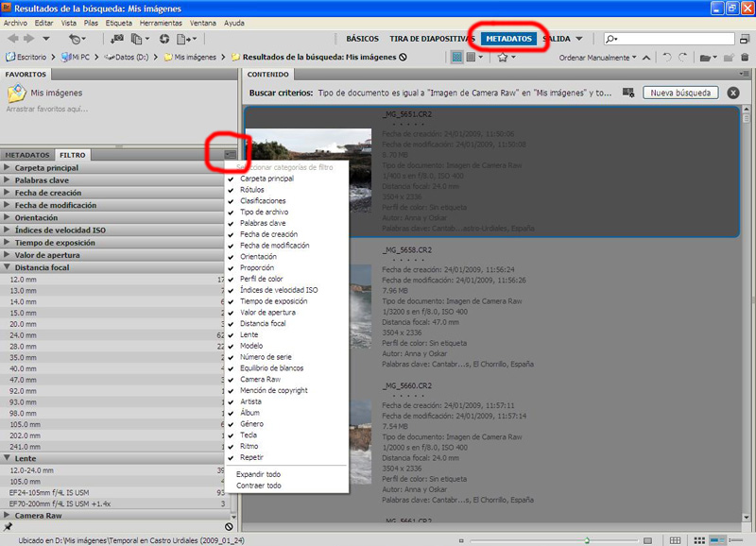Open workspace switcher dropdown arrow

(579, 39)
